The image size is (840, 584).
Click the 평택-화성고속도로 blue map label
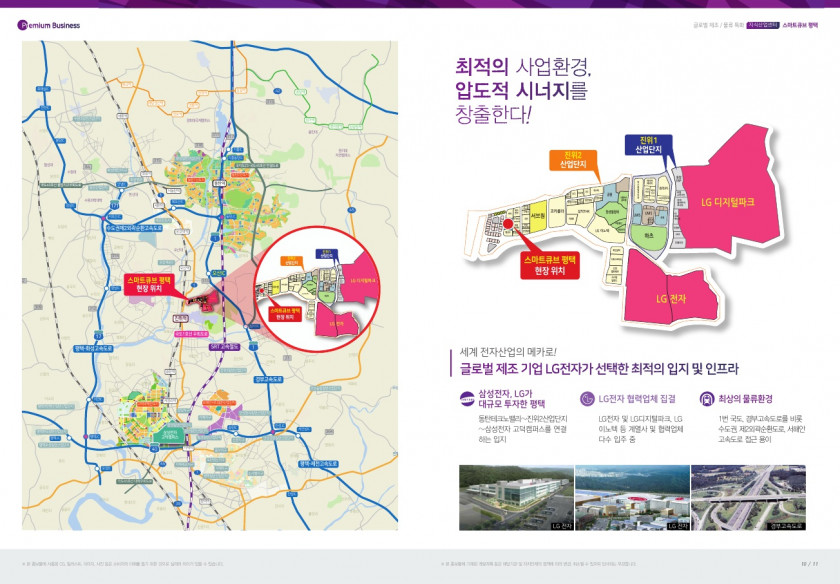click(x=94, y=348)
